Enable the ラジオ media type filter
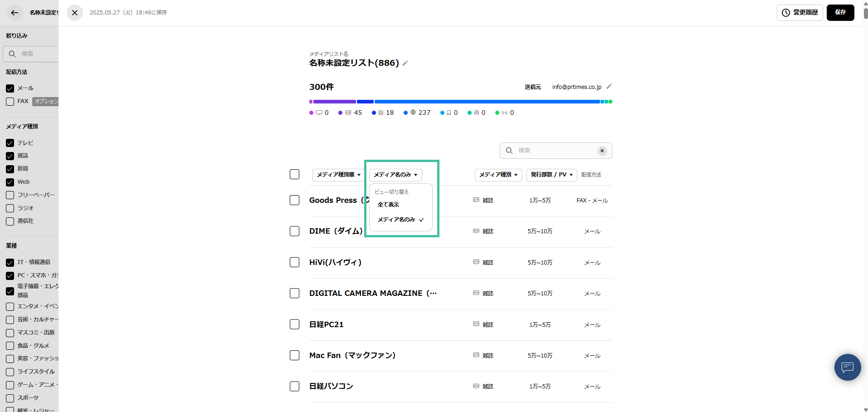Image resolution: width=868 pixels, height=412 pixels. pyautogui.click(x=10, y=208)
